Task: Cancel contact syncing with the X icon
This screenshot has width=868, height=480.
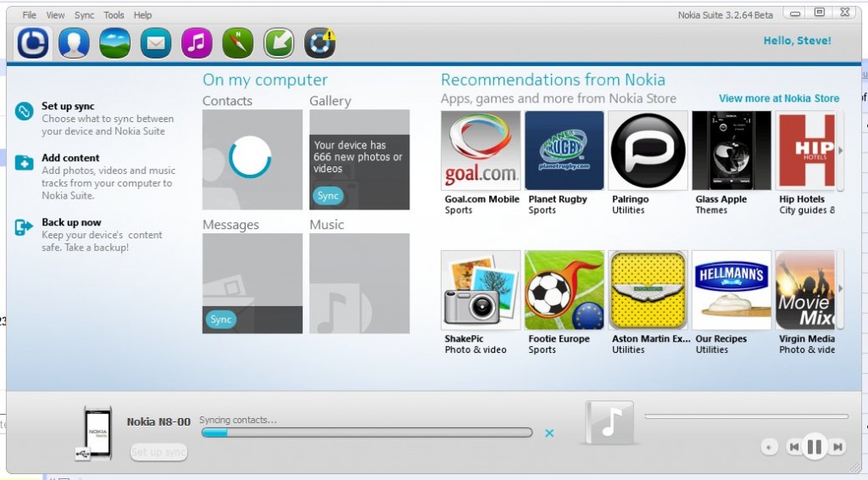Action: pyautogui.click(x=549, y=433)
